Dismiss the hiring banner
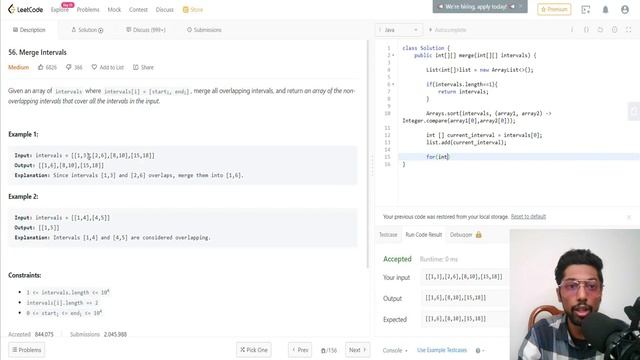This screenshot has height=360, width=640. (x=520, y=7)
